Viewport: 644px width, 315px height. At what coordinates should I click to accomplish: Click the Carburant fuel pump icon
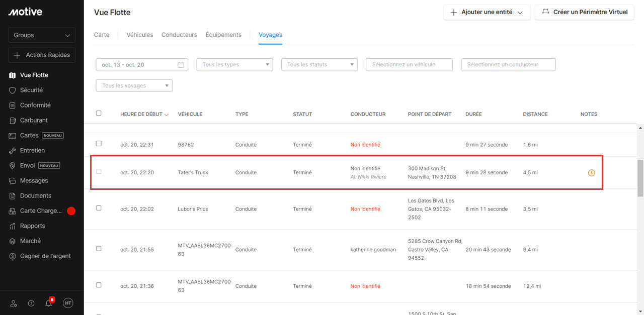pos(13,121)
